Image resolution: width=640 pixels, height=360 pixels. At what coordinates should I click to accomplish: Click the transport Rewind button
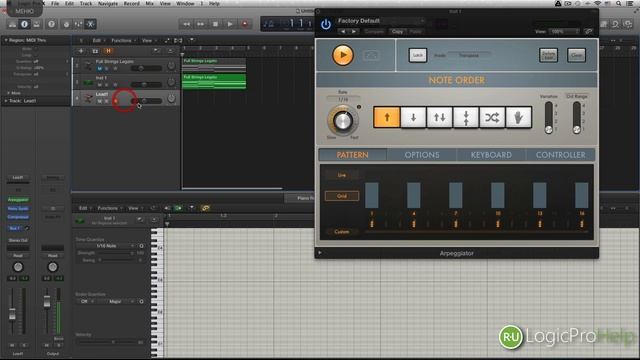click(x=186, y=24)
